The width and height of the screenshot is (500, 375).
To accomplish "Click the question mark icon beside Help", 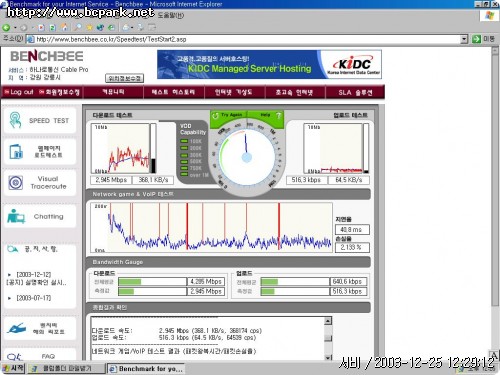I will 279,116.
